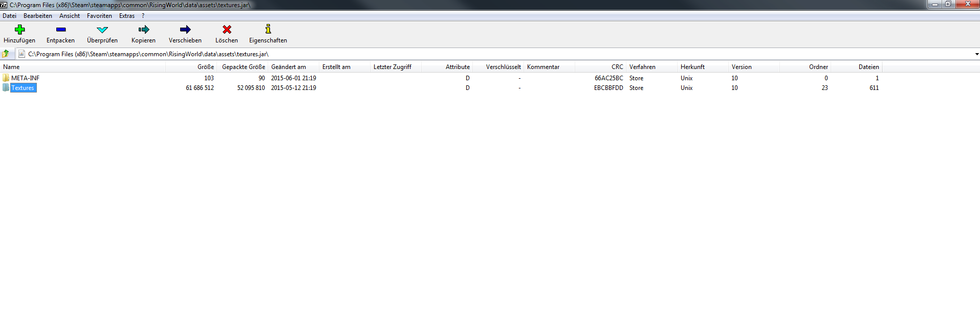
Task: Click the Überprüfen check arrow icon
Action: click(102, 30)
